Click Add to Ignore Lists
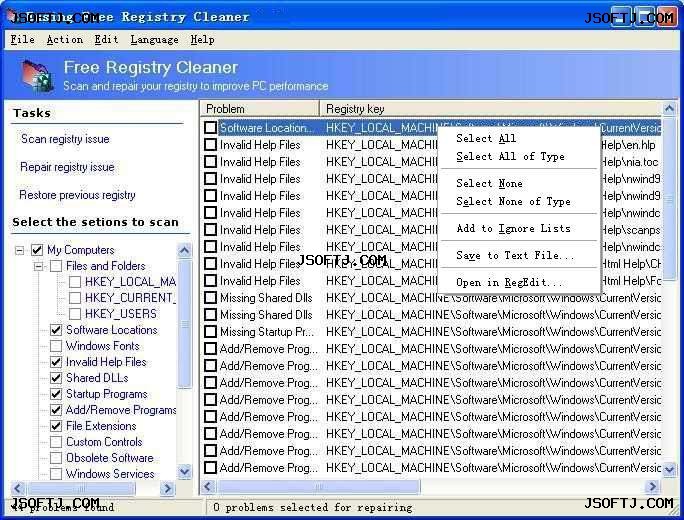This screenshot has height=520, width=684. click(513, 228)
